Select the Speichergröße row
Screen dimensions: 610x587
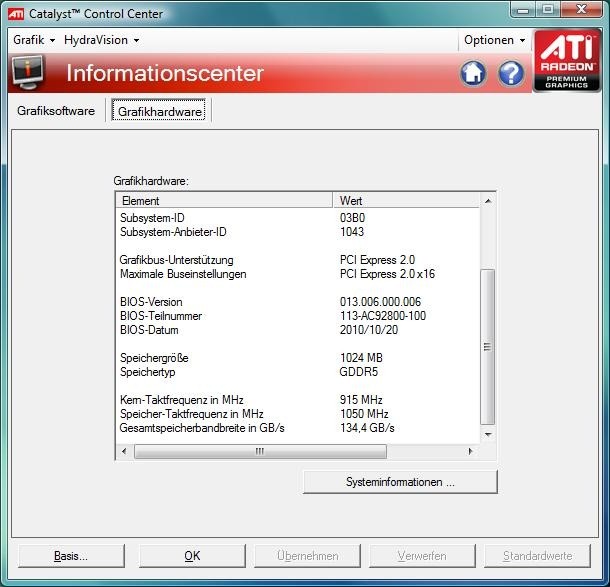(x=298, y=358)
